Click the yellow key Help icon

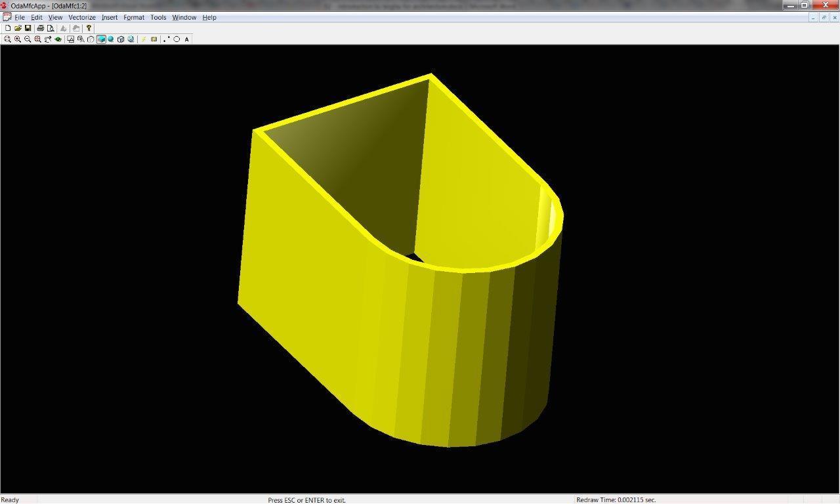tap(89, 28)
